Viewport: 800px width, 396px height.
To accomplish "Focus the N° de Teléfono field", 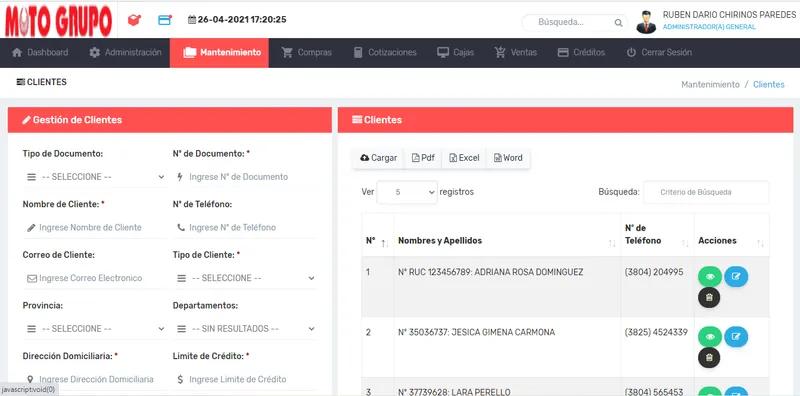I will pos(245,228).
